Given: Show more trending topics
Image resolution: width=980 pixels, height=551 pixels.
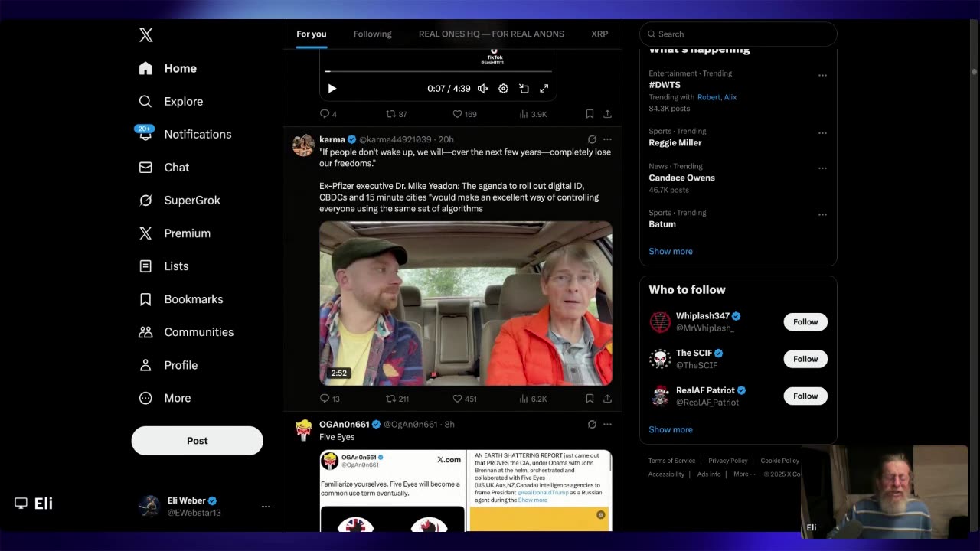Looking at the screenshot, I should (x=671, y=251).
